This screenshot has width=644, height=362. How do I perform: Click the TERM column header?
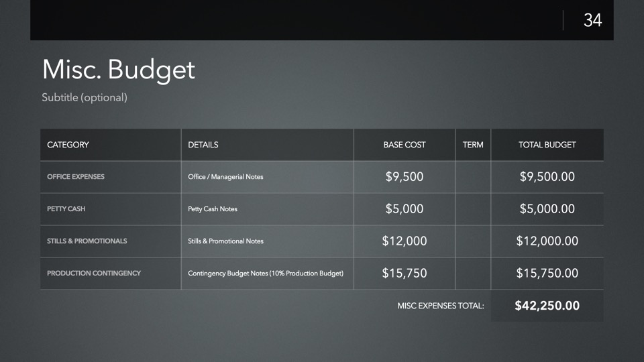tap(473, 145)
